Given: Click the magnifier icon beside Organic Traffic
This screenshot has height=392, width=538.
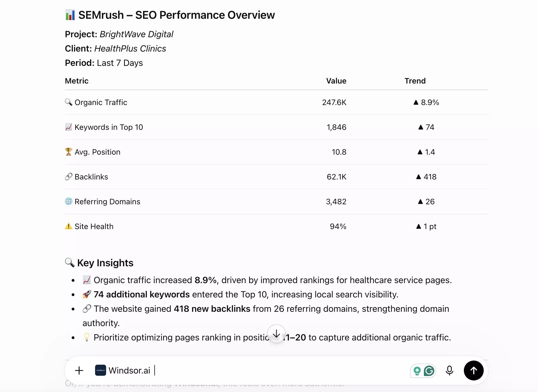Looking at the screenshot, I should click(x=69, y=102).
